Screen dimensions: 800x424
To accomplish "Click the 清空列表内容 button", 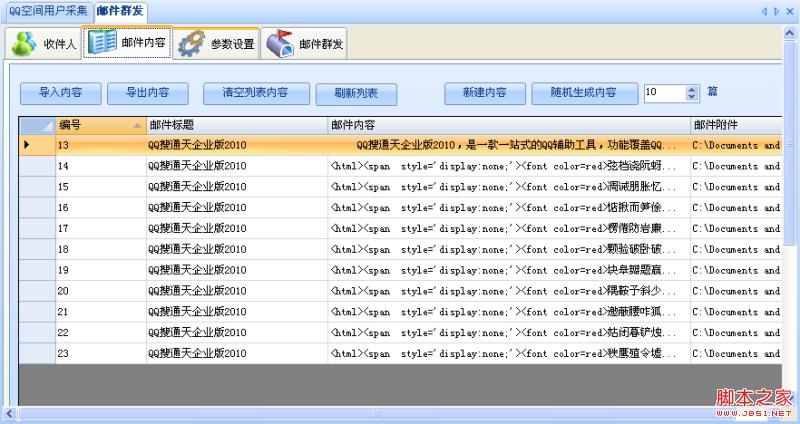I will 254,93.
